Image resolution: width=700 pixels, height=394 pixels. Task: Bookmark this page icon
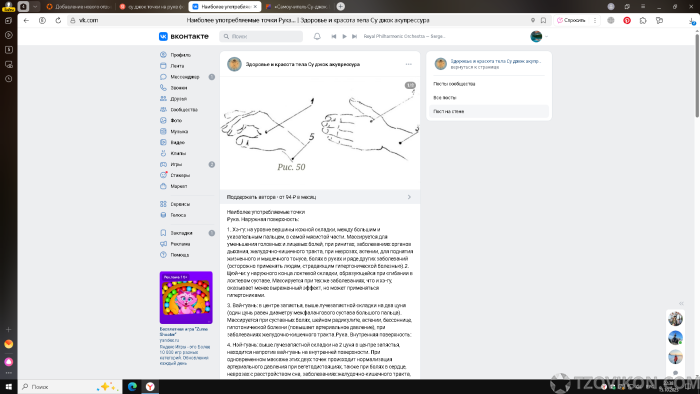click(x=543, y=21)
